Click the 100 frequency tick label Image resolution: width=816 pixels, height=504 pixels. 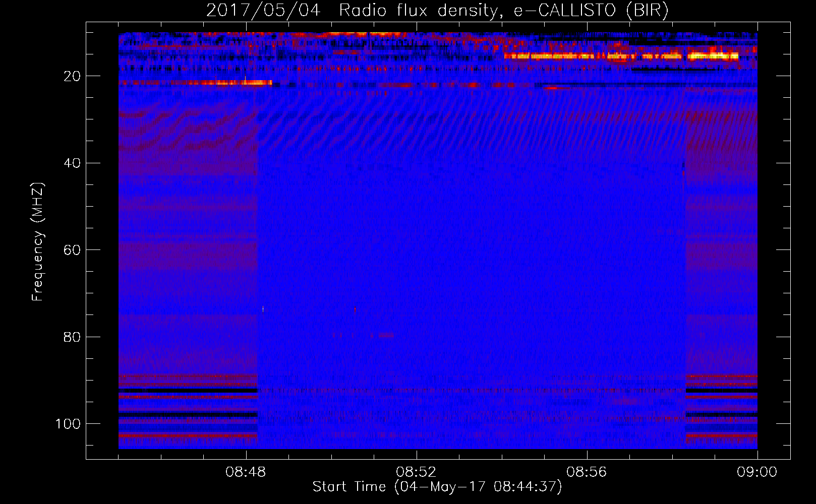(x=68, y=424)
